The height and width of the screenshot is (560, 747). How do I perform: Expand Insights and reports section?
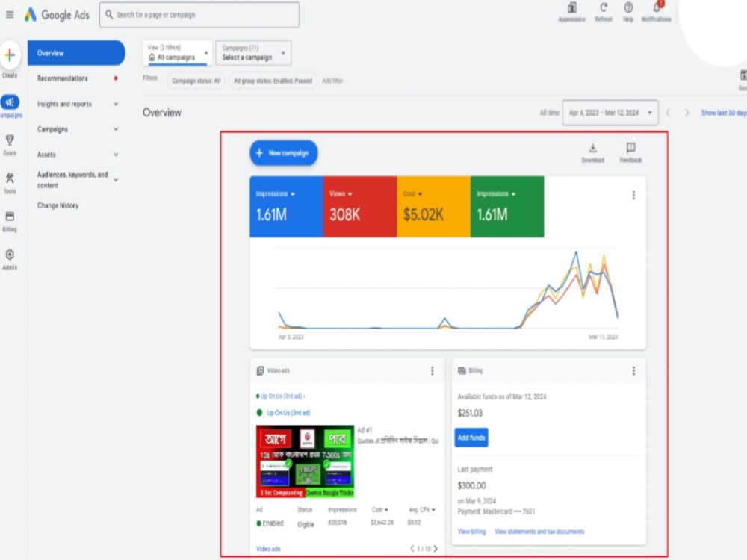[115, 104]
